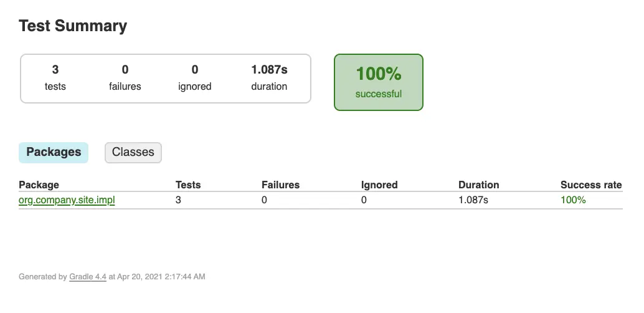Click the Tests column header

188,185
